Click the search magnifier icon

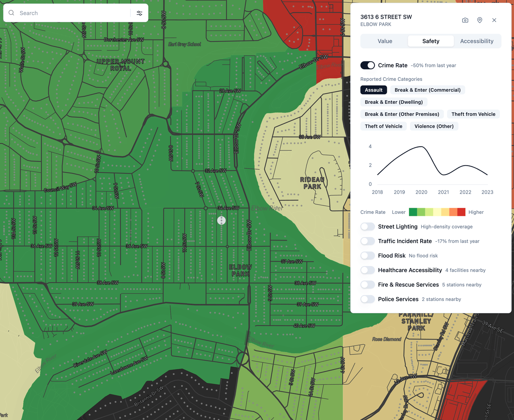[11, 13]
